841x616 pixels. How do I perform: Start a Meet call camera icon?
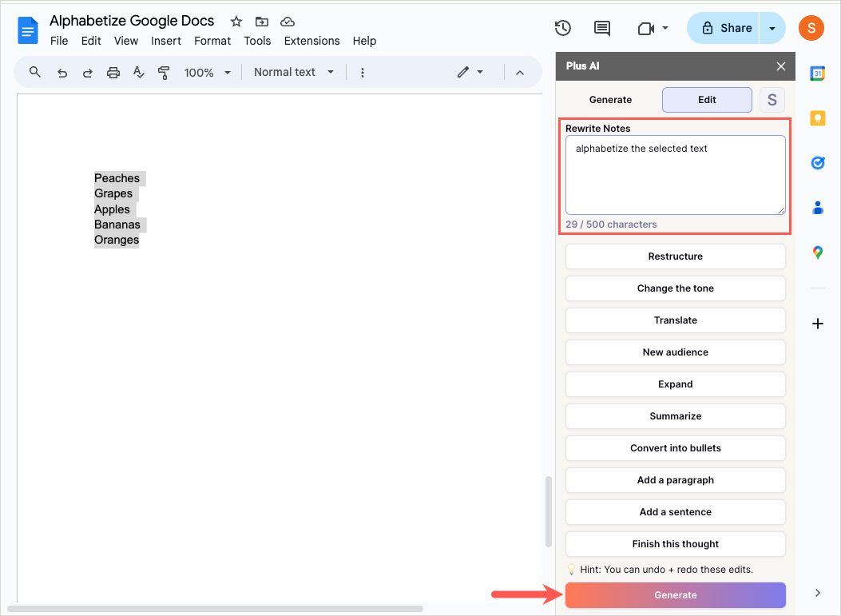(646, 28)
